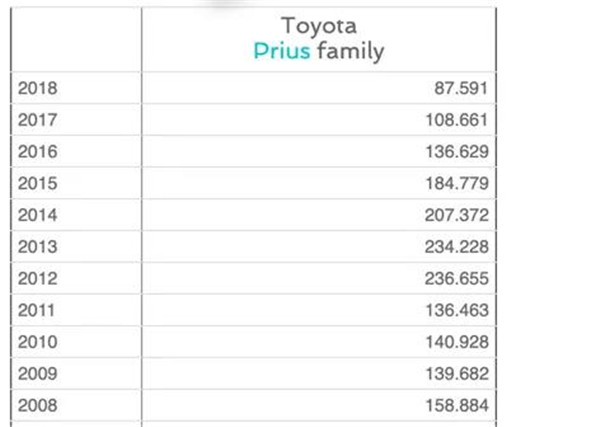The height and width of the screenshot is (427, 600).
Task: Select the 207.372 value cell
Action: tap(457, 215)
